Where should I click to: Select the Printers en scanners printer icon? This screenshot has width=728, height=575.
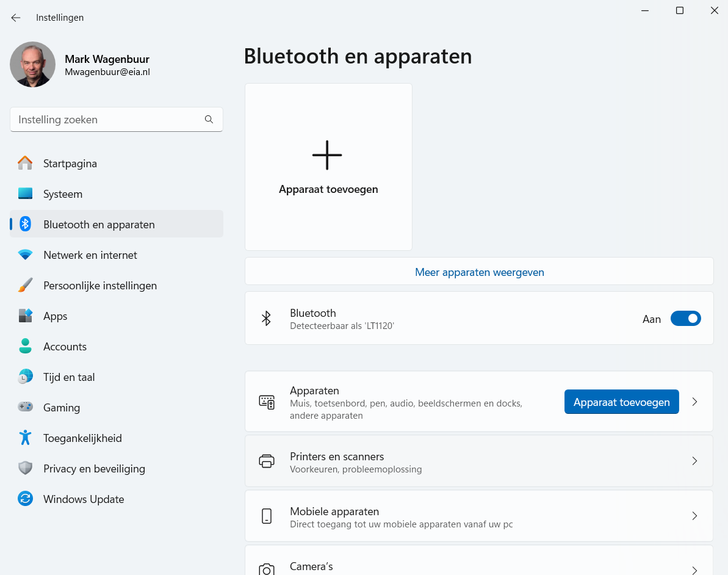click(x=266, y=461)
